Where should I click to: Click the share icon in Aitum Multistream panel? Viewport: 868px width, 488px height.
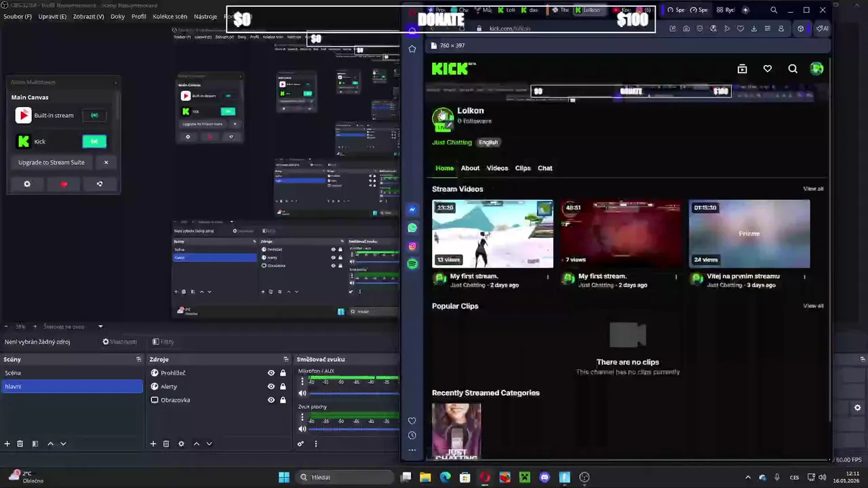[100, 184]
